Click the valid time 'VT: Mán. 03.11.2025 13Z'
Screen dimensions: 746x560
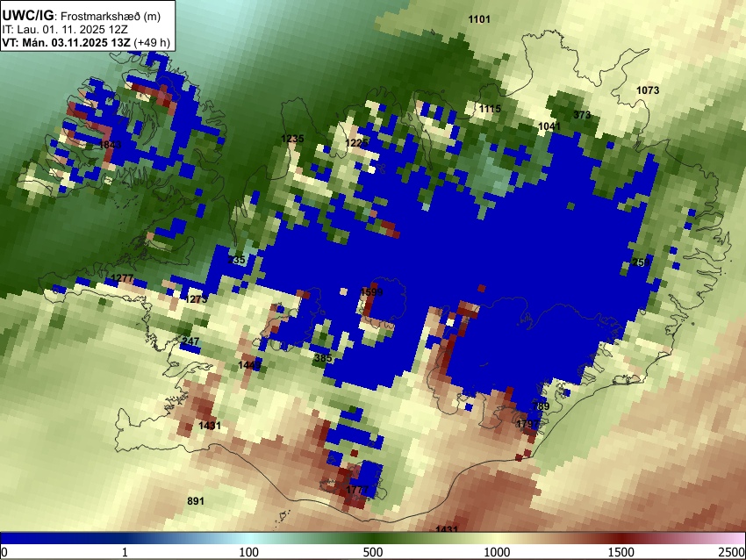tap(66, 42)
